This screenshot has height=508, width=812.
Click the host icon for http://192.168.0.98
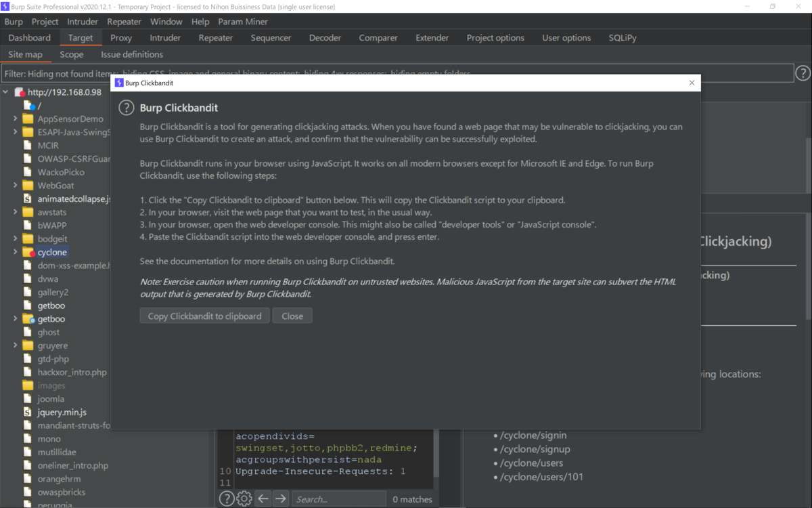coord(20,92)
